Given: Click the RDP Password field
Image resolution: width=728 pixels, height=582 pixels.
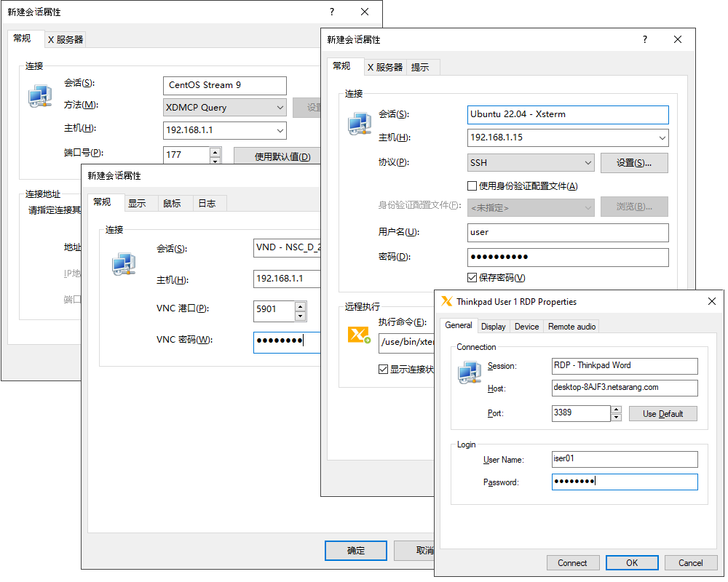Looking at the screenshot, I should [625, 482].
